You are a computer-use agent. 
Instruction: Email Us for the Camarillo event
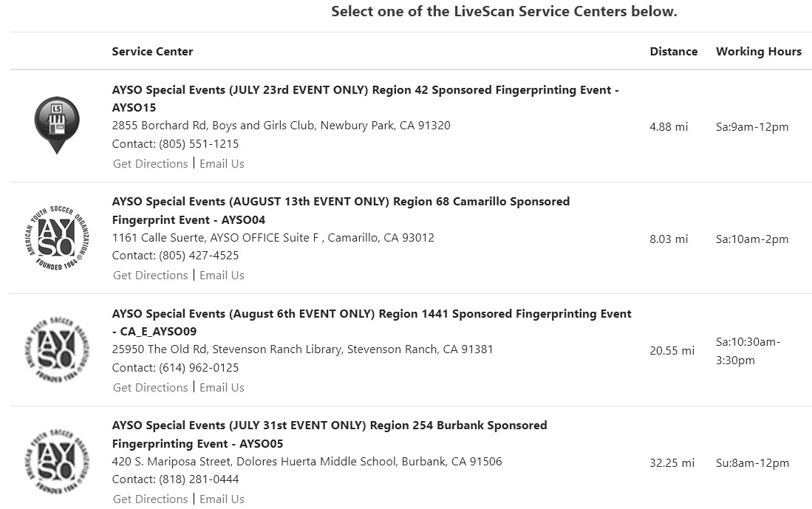(x=222, y=276)
